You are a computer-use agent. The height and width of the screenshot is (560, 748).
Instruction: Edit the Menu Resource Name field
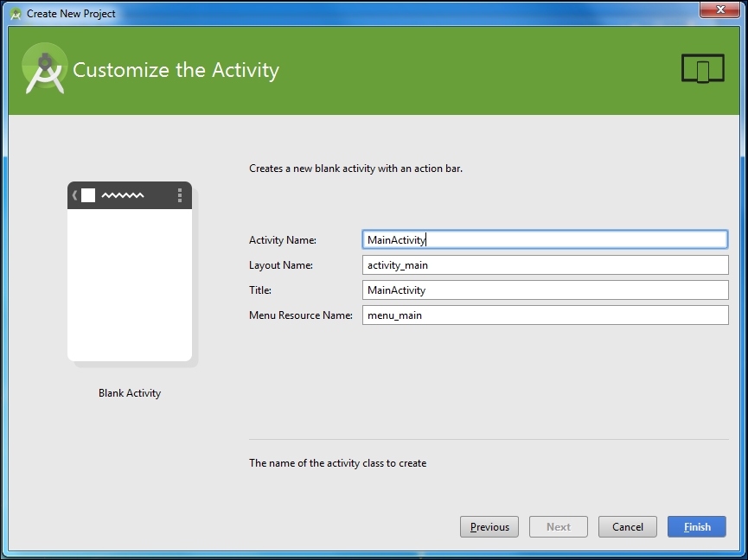[x=545, y=315]
